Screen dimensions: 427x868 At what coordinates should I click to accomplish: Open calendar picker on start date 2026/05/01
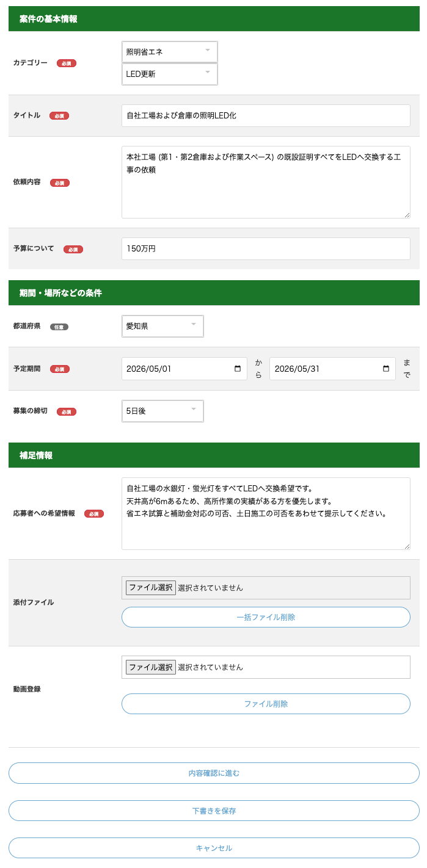click(x=237, y=369)
